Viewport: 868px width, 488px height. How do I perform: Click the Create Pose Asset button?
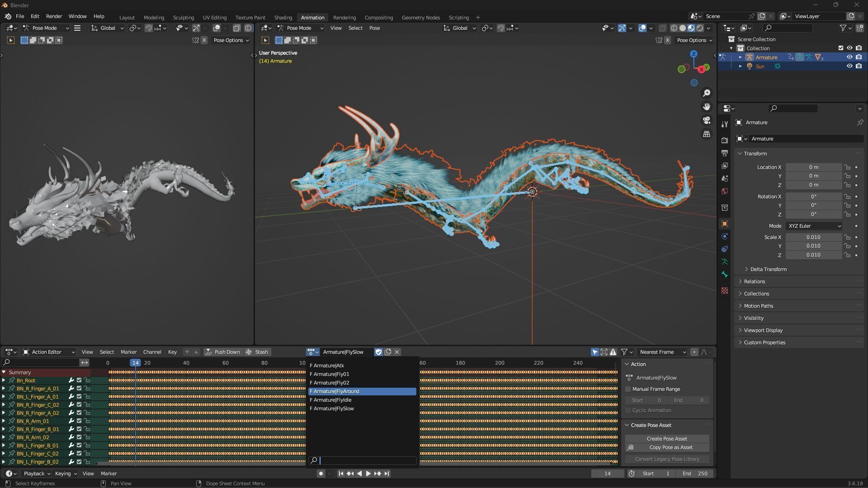pyautogui.click(x=666, y=439)
